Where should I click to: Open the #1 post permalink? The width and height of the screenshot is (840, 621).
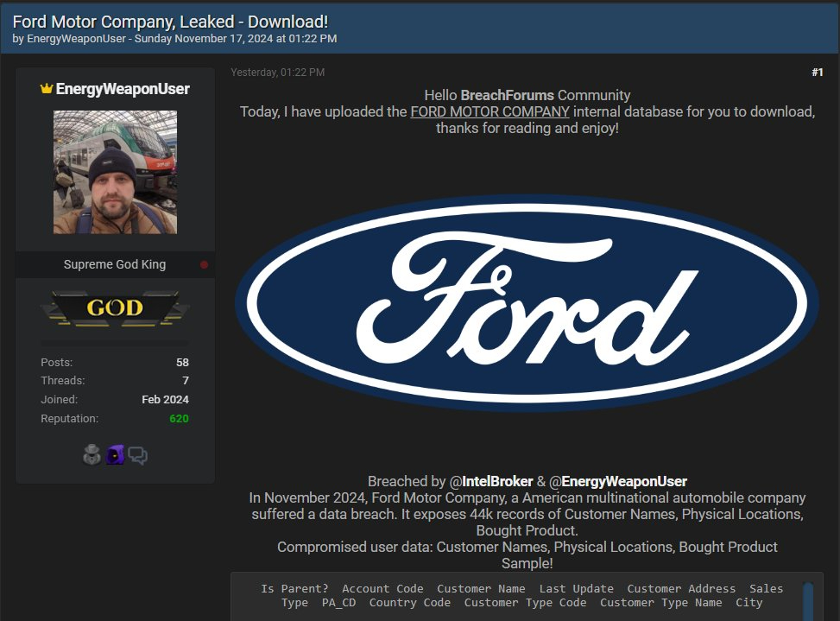[817, 73]
